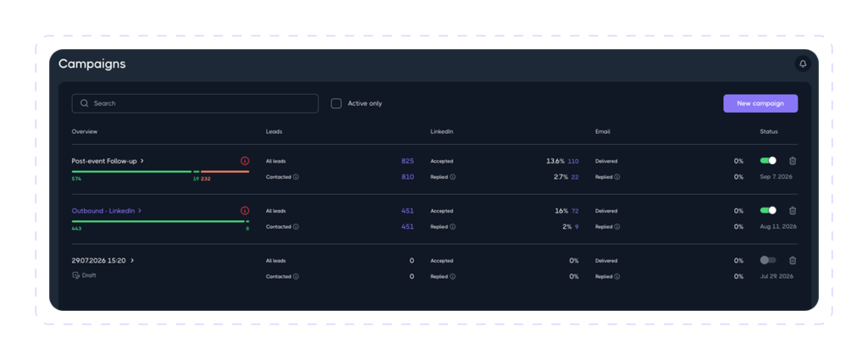Click the 22 replied count
The image size is (868, 360).
point(575,177)
